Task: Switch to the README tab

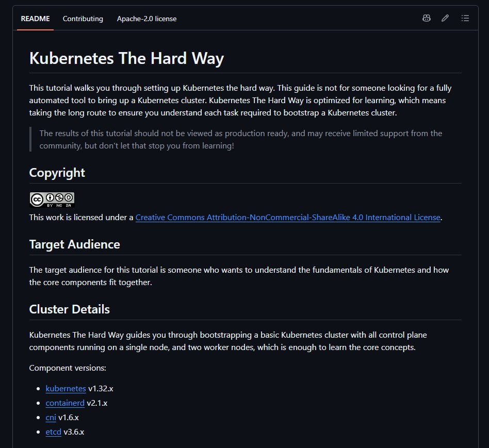Action: pyautogui.click(x=35, y=19)
